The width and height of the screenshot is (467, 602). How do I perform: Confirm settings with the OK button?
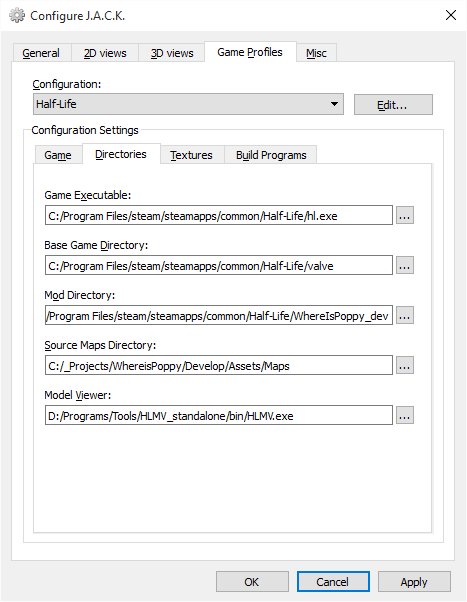tap(252, 582)
